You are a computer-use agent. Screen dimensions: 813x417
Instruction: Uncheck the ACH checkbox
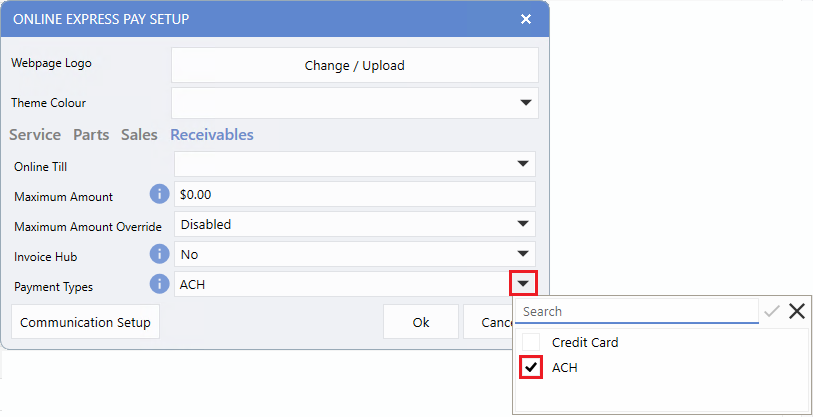click(x=530, y=368)
